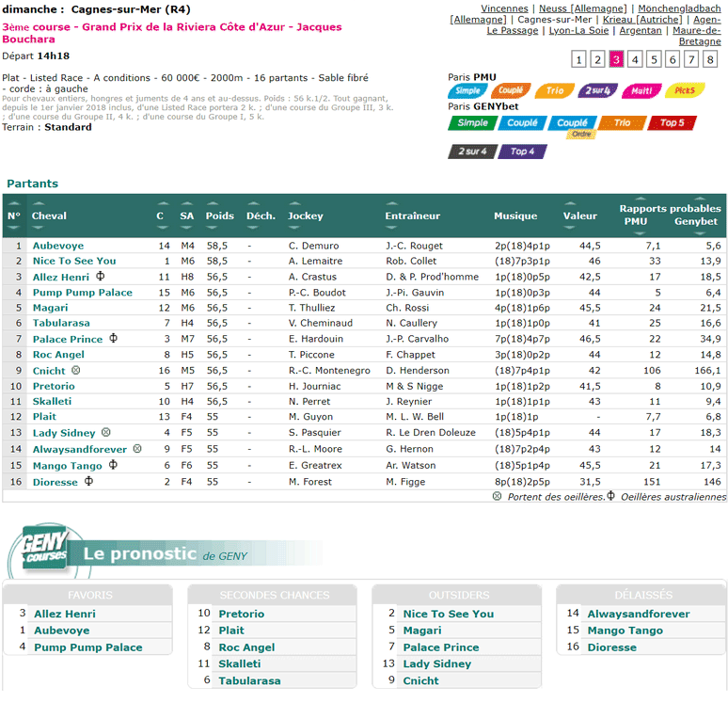
Task: Switch to race 1 tab
Action: (x=578, y=59)
